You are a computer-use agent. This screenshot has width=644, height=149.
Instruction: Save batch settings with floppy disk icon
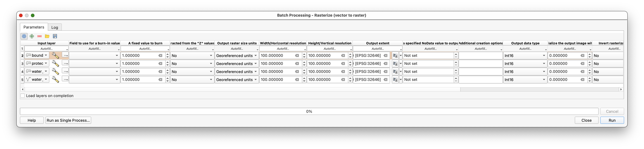[x=55, y=36]
